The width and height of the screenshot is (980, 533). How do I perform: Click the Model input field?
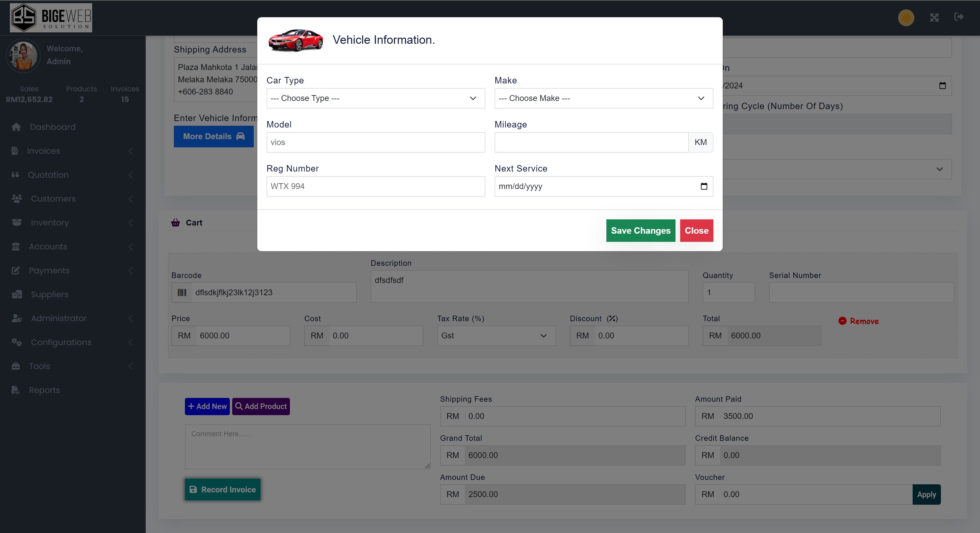click(375, 142)
